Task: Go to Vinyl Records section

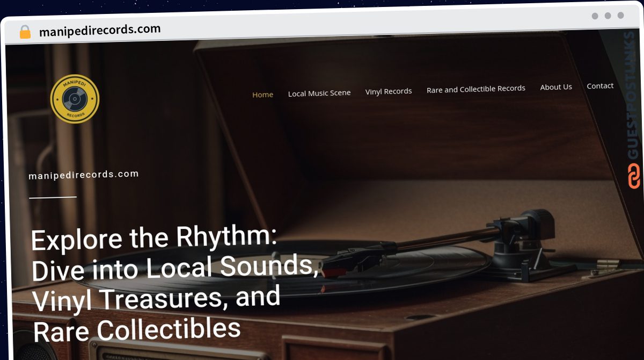Action: (389, 91)
